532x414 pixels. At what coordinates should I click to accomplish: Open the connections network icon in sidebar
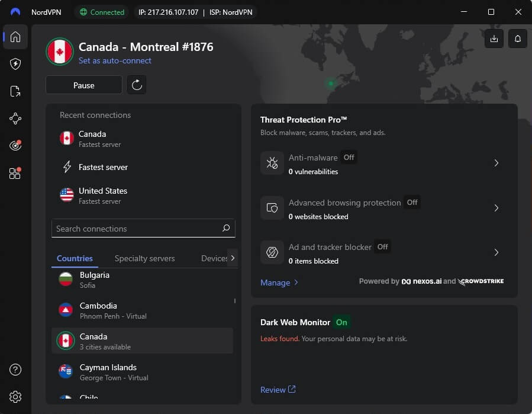click(15, 118)
